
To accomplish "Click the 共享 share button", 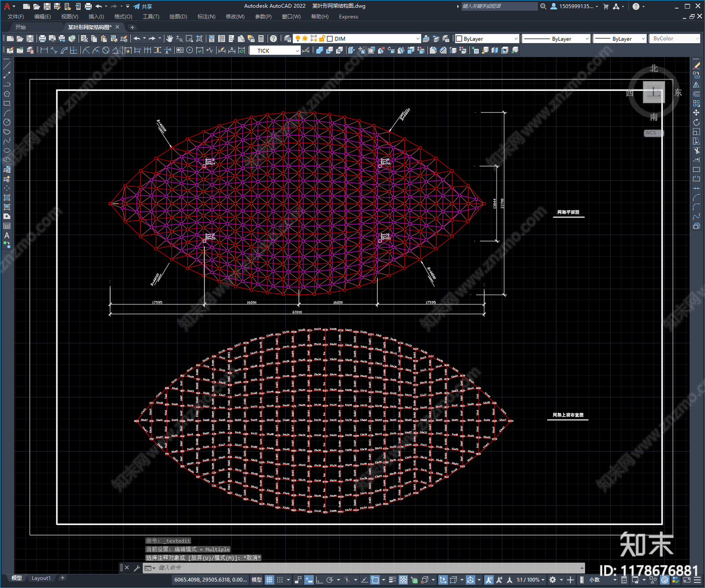I will [143, 6].
